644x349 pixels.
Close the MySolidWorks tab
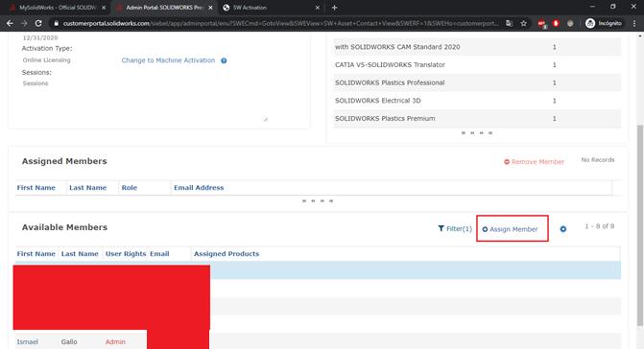[x=104, y=8]
